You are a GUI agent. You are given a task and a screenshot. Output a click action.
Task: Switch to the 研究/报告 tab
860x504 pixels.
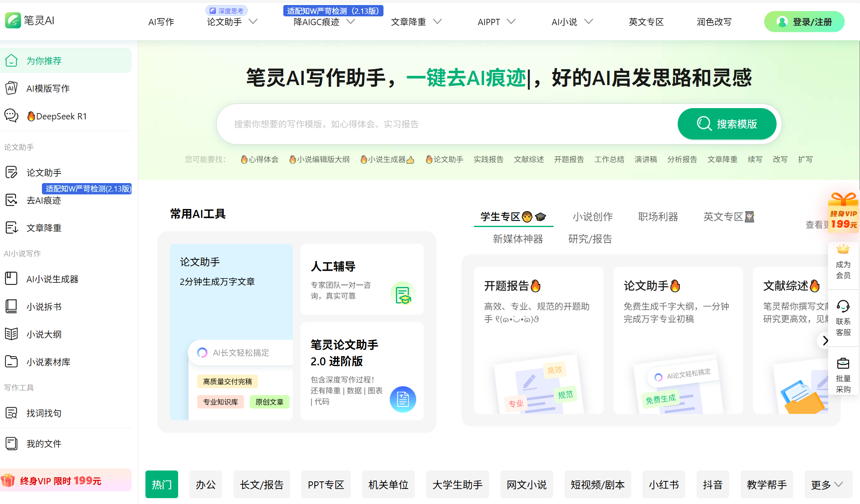point(590,239)
